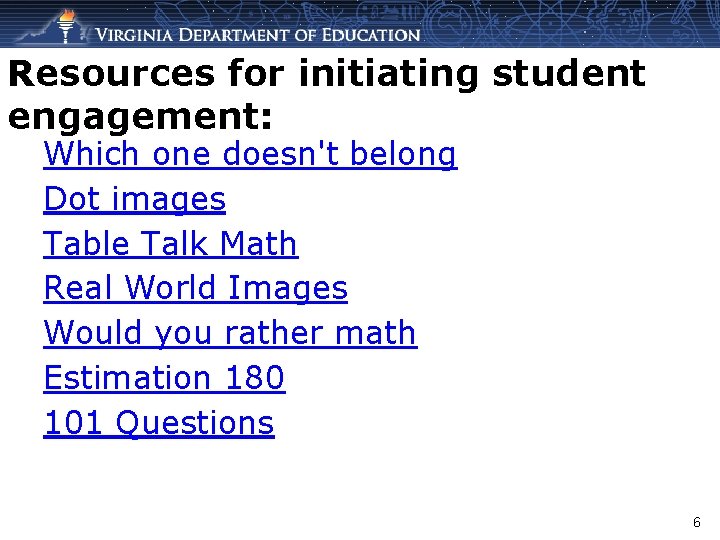Go to the 'Estimation 180' link

coord(165,378)
